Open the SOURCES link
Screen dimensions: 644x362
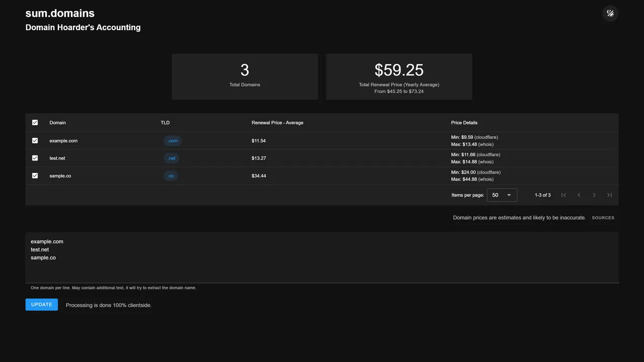[603, 218]
